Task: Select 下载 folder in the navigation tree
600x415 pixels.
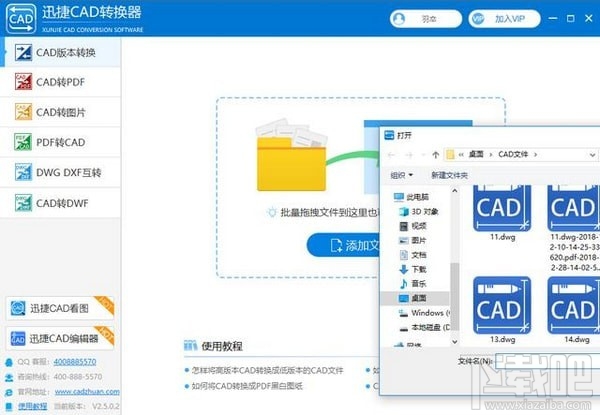Action: [413, 269]
